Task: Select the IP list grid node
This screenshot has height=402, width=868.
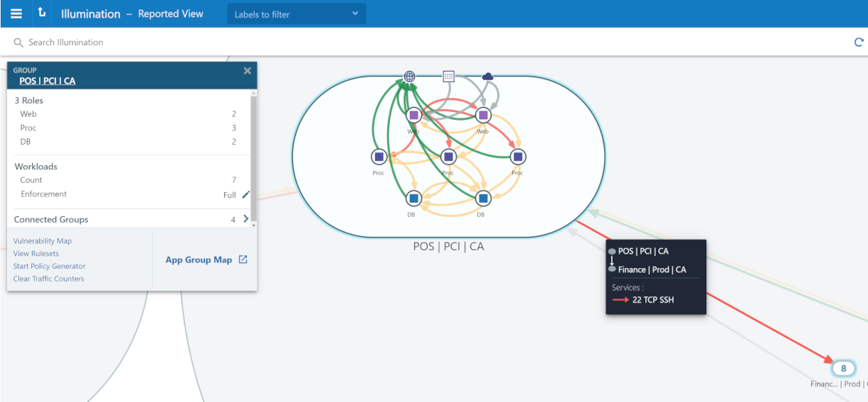Action: coord(448,76)
